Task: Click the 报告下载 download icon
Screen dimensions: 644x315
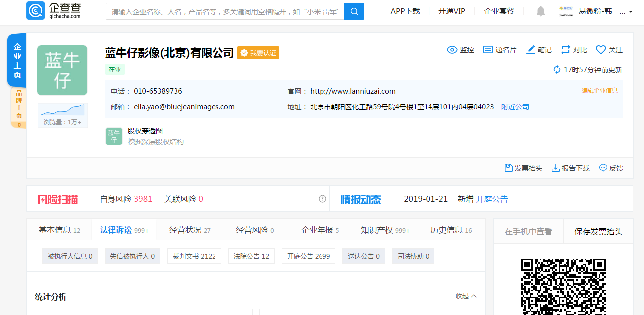Action: point(554,168)
